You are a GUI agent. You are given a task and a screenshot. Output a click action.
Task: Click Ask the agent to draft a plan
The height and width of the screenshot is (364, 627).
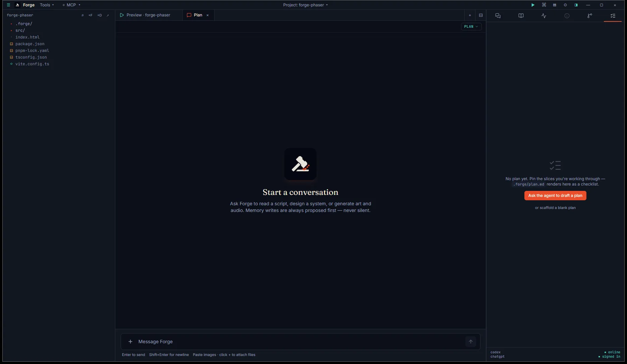(555, 196)
